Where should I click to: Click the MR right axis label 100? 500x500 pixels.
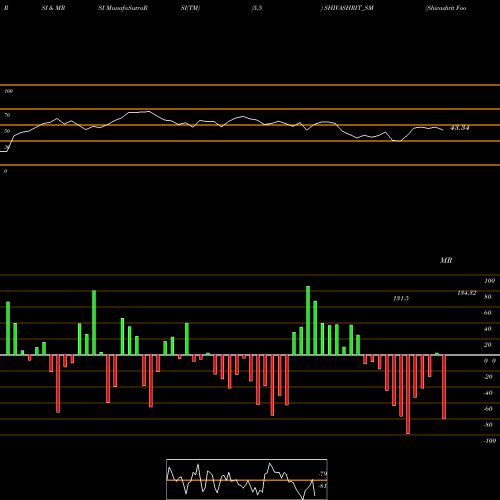pos(489,281)
